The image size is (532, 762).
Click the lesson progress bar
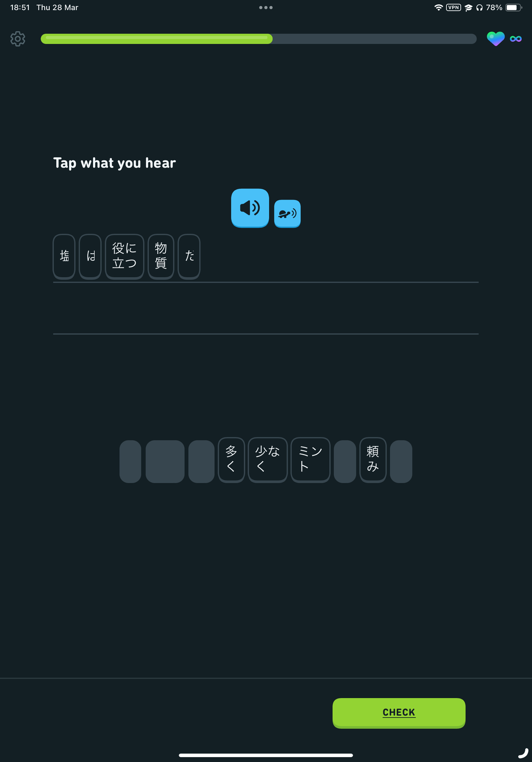coord(258,39)
